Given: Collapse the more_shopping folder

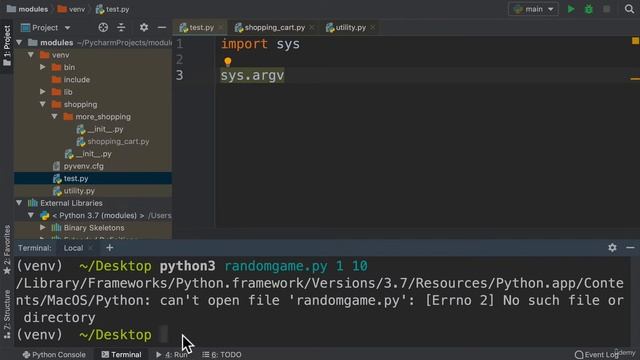Looking at the screenshot, I should click(x=55, y=116).
